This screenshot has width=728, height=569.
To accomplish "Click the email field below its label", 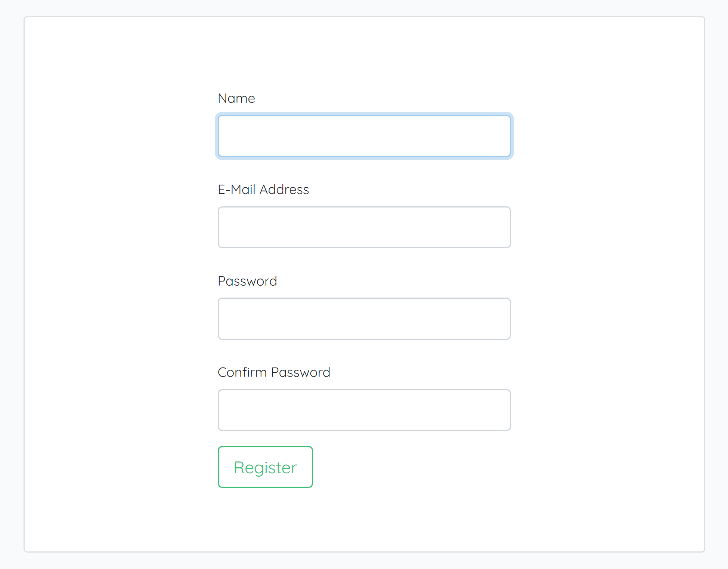I will coord(364,227).
